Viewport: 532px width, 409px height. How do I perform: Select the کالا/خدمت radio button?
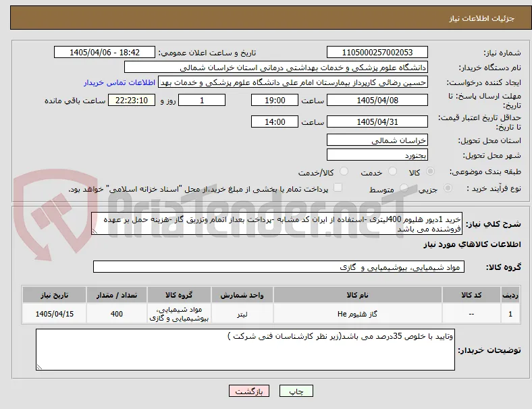(344, 171)
